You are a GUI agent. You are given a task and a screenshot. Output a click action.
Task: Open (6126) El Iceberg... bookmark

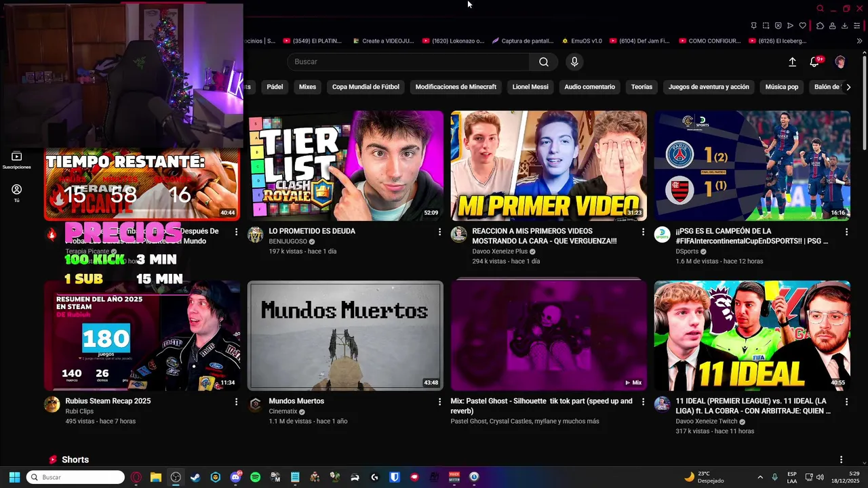[x=778, y=41]
